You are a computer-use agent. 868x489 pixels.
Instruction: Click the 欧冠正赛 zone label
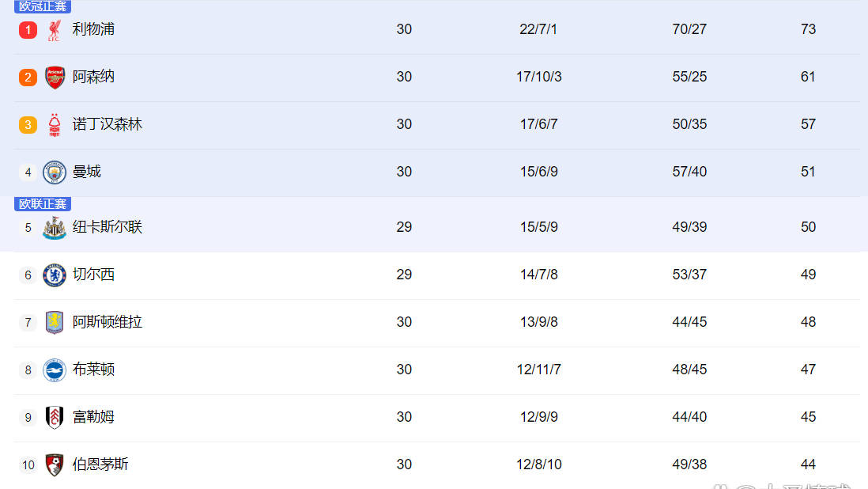pos(43,6)
